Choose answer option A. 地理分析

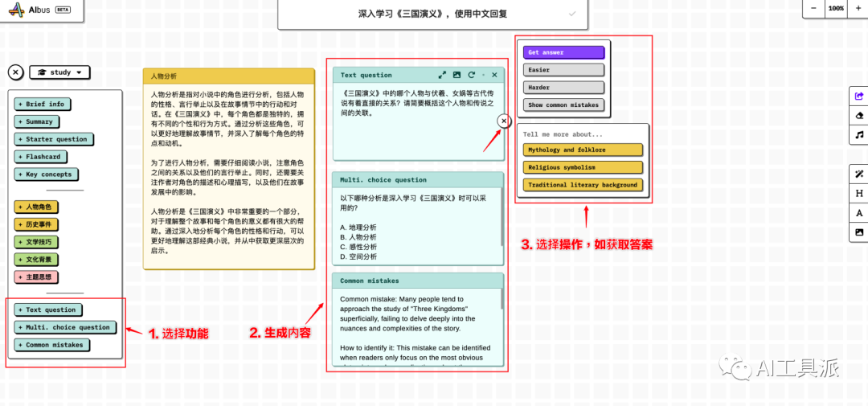point(358,227)
